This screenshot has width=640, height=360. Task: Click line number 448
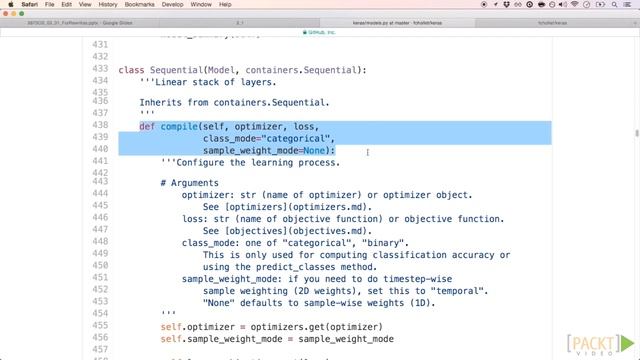click(100, 241)
